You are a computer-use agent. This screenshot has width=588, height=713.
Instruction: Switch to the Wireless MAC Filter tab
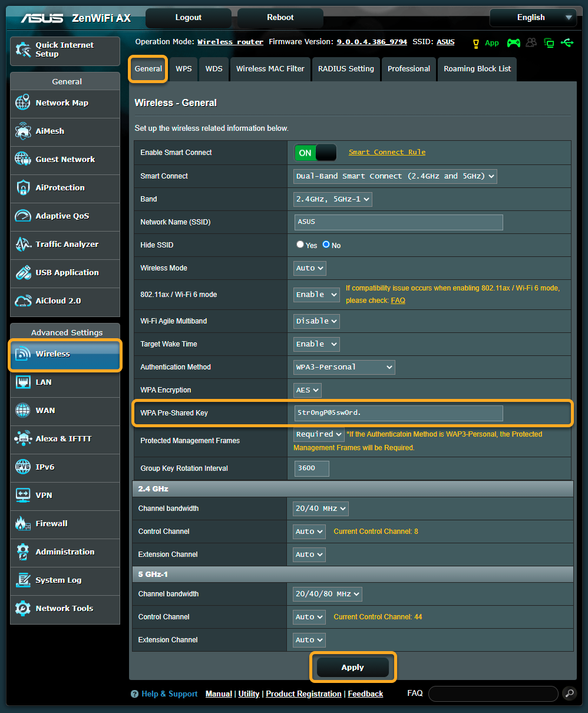270,69
